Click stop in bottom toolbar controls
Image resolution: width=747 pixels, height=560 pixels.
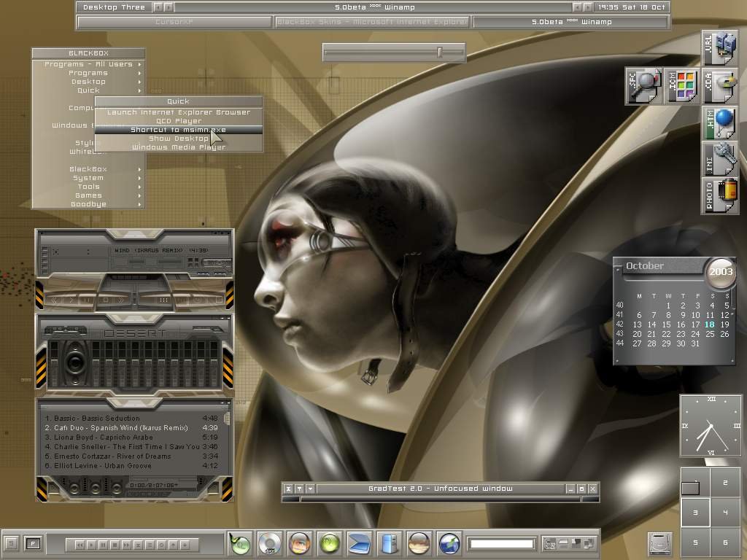(115, 544)
